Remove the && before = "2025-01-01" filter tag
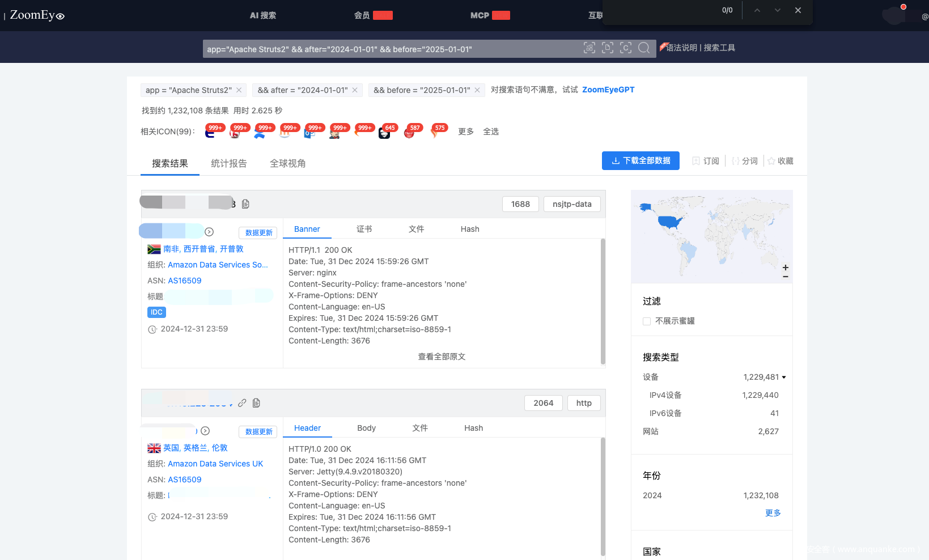Image resolution: width=929 pixels, height=560 pixels. coord(477,90)
